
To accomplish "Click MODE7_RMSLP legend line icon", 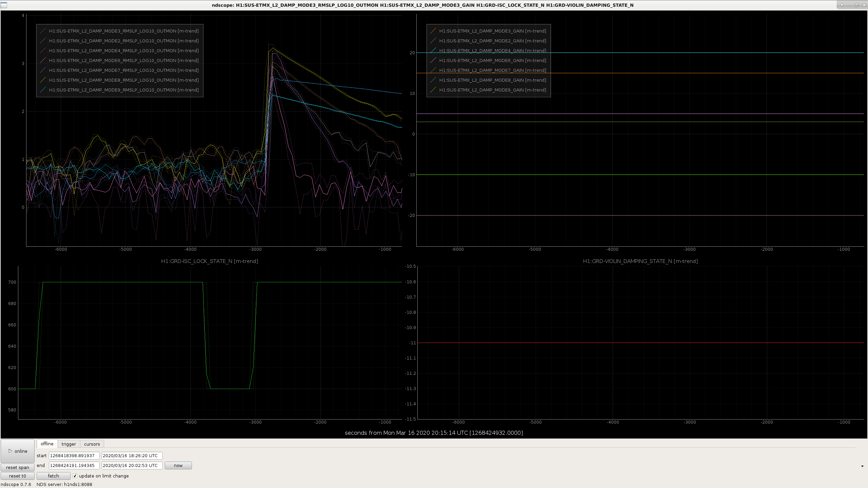I will click(x=43, y=70).
